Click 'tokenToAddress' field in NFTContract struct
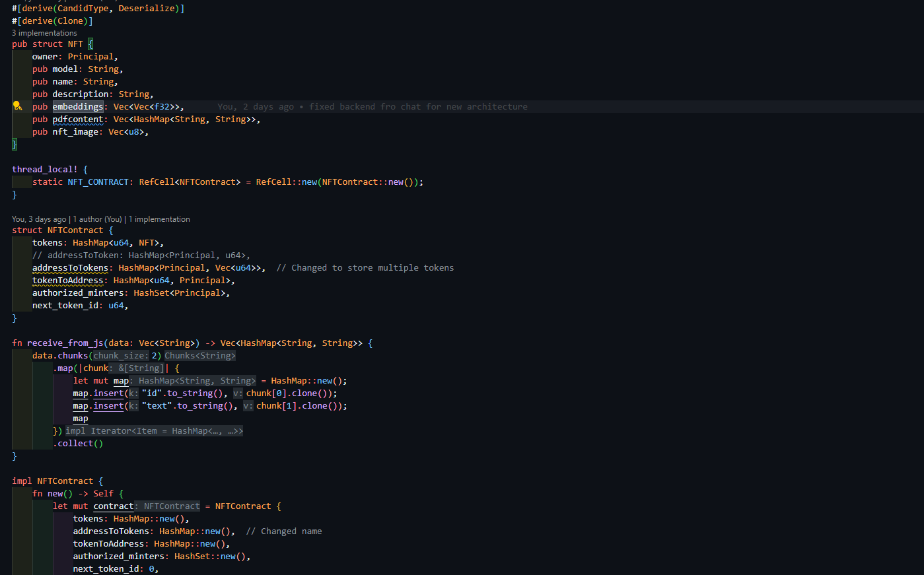The image size is (924, 575). [x=68, y=281]
